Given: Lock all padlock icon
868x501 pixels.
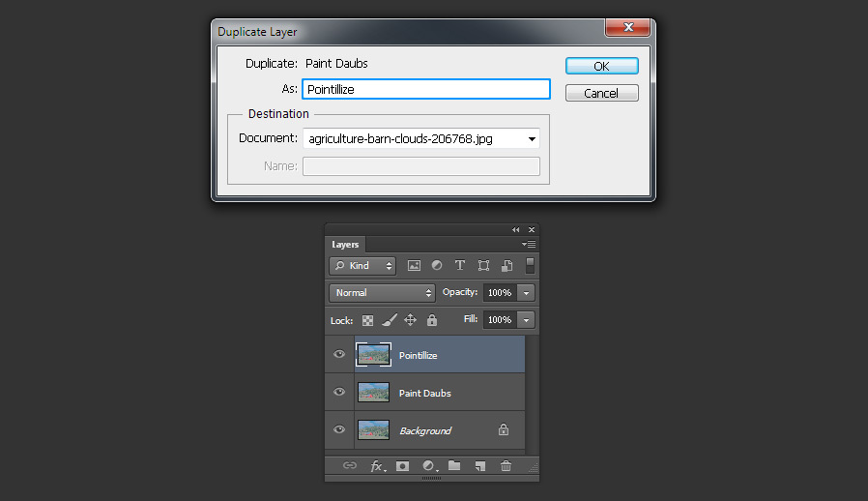Looking at the screenshot, I should click(432, 320).
